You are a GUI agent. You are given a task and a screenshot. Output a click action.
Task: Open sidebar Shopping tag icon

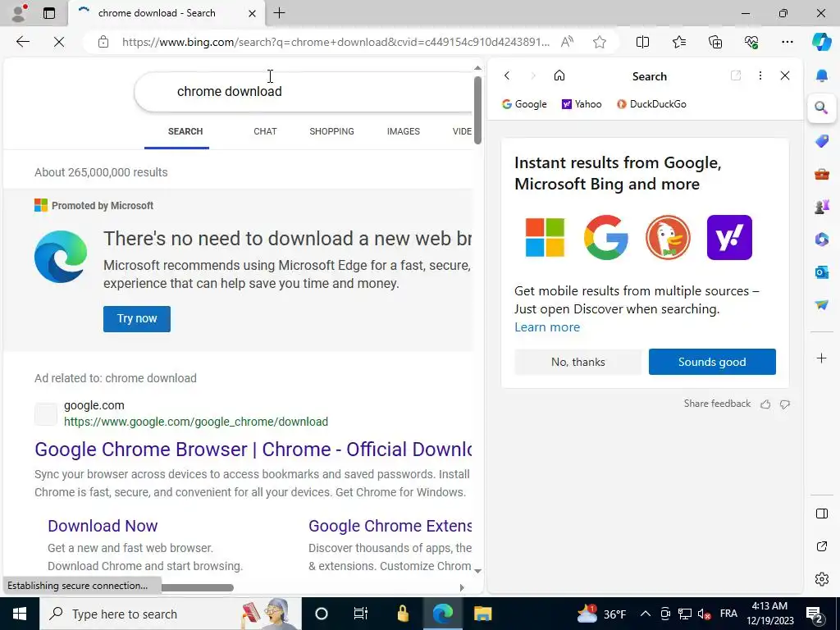[822, 141]
